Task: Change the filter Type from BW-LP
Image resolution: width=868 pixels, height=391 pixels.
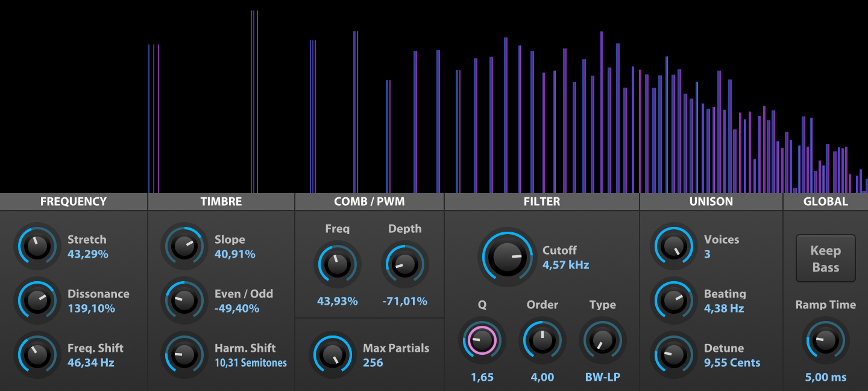Action: [x=602, y=340]
